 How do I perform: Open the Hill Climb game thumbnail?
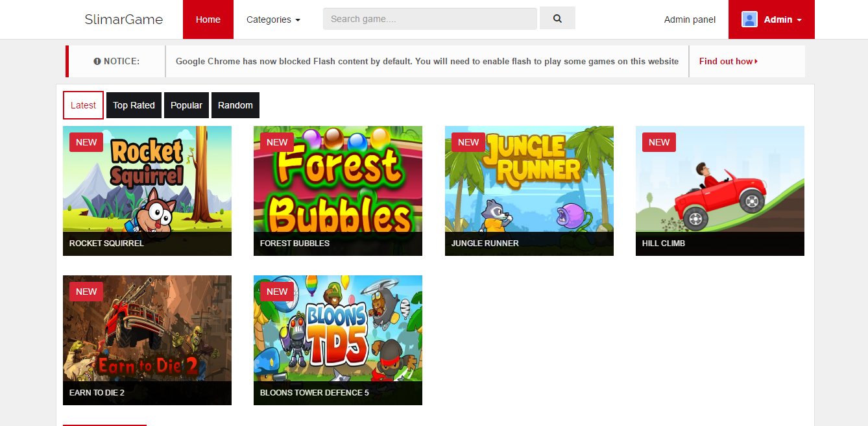pyautogui.click(x=720, y=191)
